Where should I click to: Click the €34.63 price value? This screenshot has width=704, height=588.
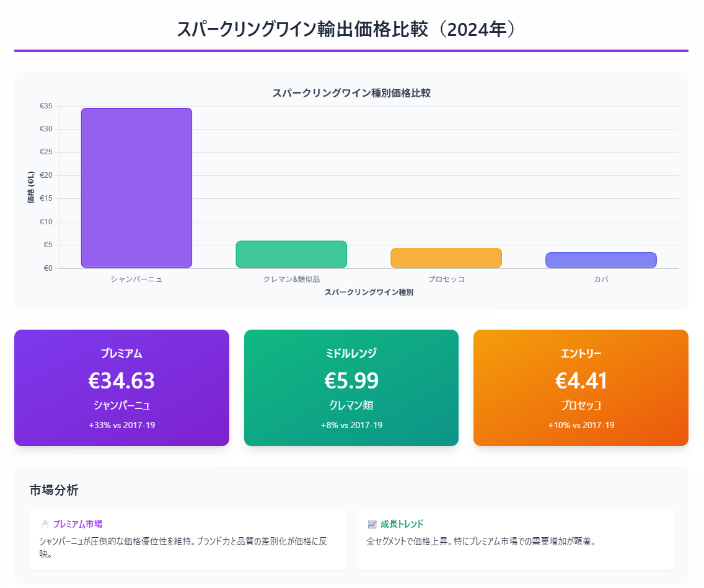[x=121, y=380]
